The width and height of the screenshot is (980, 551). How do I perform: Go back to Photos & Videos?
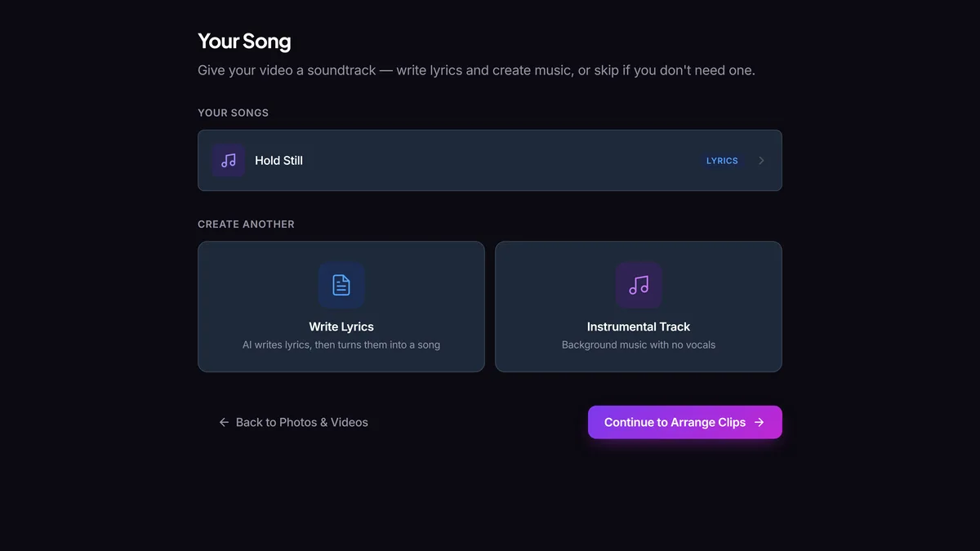pos(293,422)
